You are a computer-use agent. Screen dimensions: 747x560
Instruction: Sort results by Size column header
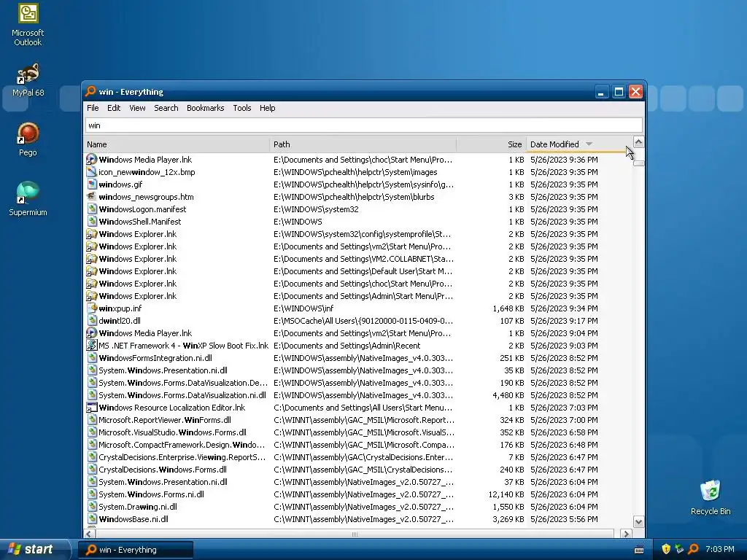[491, 144]
